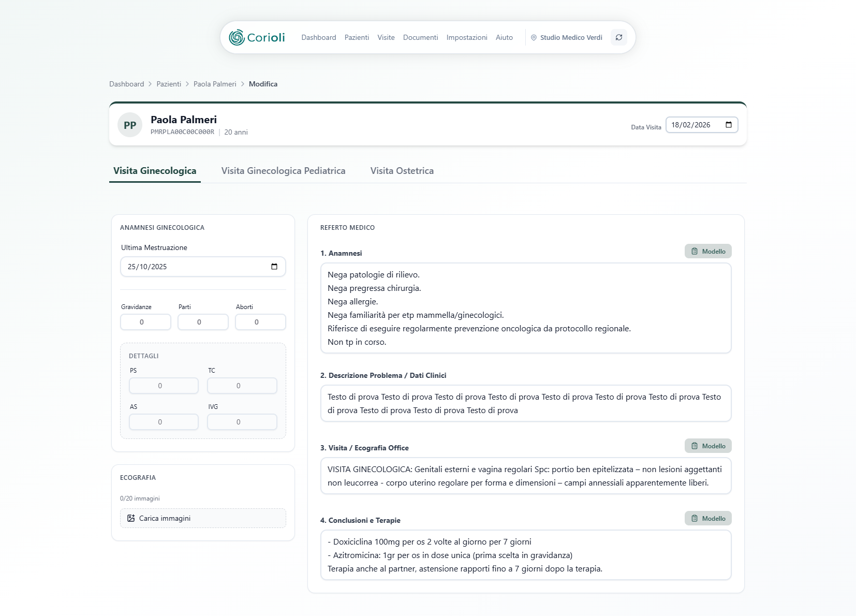Viewport: 856px width, 616px height.
Task: Click the refresh sync icon button
Action: click(x=619, y=37)
